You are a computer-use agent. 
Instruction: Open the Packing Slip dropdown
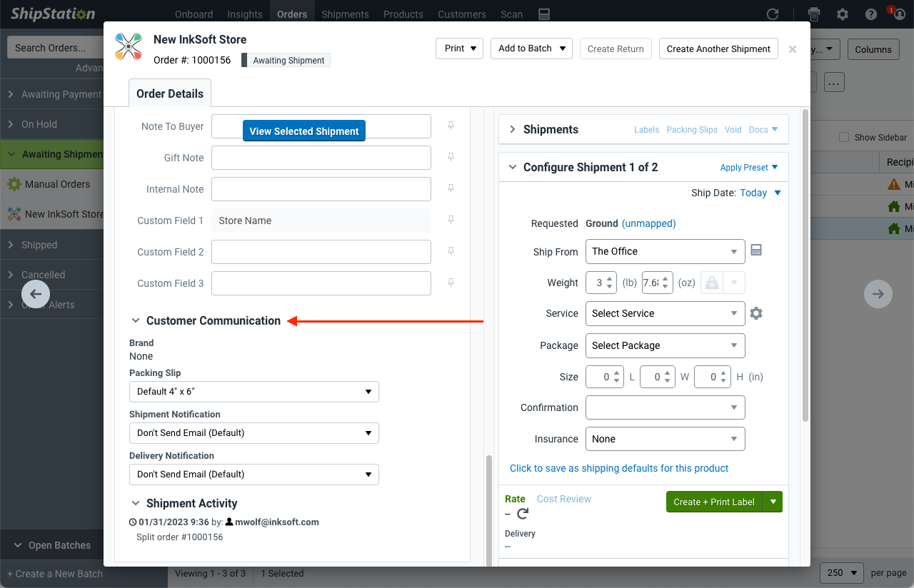click(253, 391)
